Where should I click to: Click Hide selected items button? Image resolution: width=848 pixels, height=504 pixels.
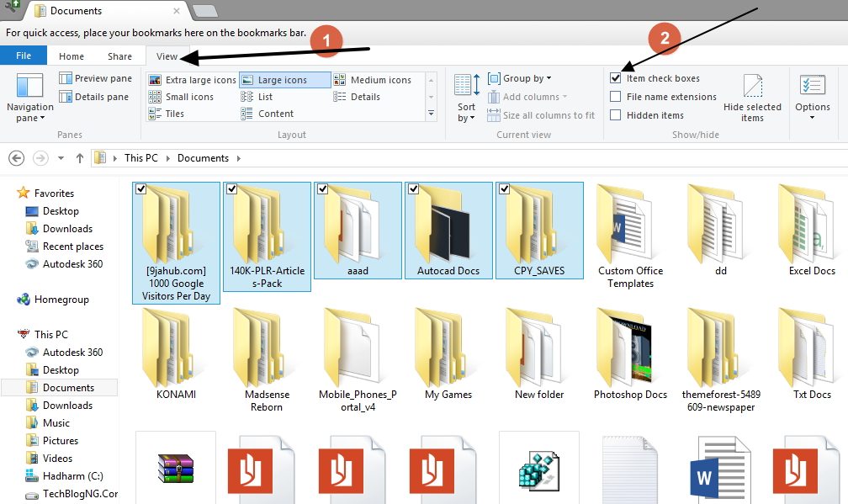pos(752,98)
